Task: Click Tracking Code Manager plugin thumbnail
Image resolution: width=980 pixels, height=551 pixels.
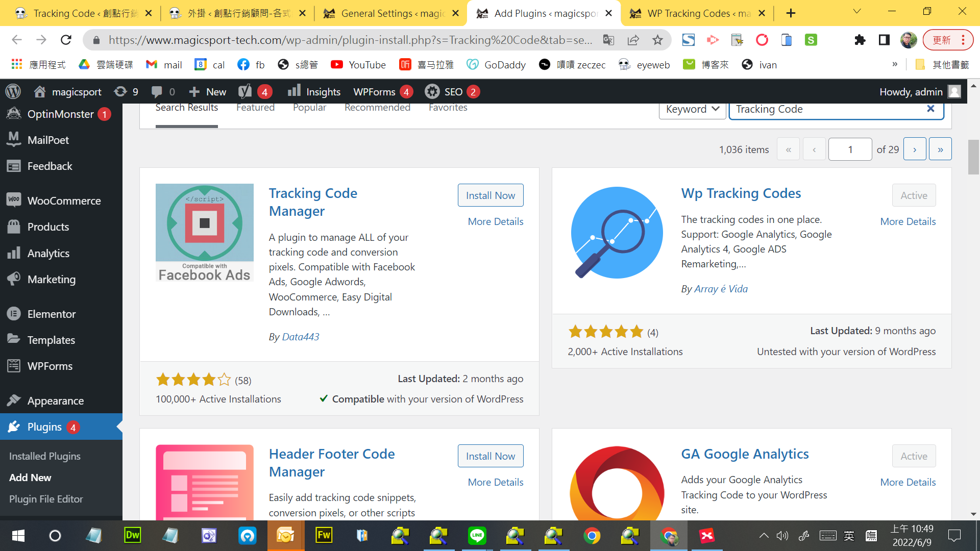Action: 204,233
